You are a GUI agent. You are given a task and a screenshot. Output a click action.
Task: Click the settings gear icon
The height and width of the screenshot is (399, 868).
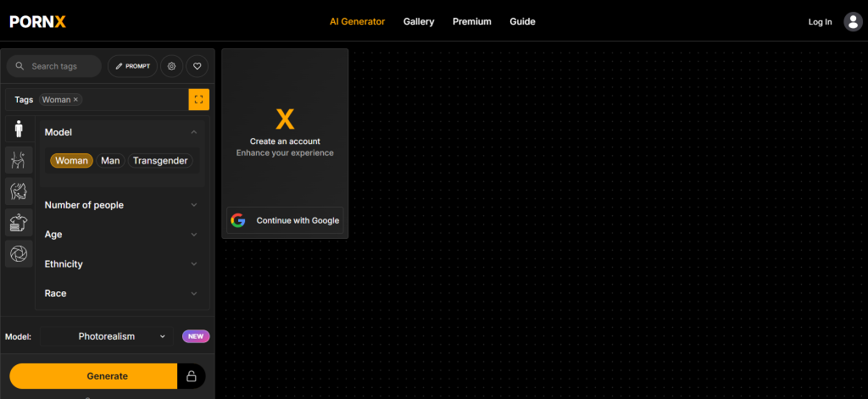172,66
